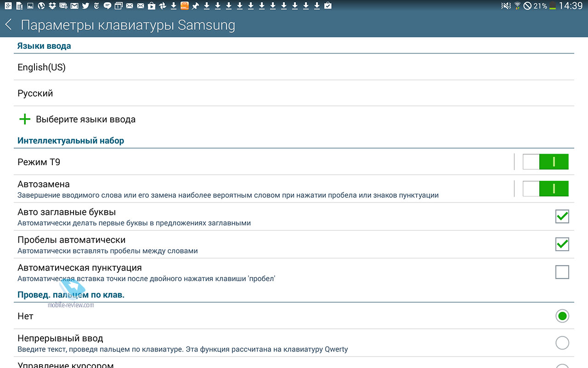The height and width of the screenshot is (368, 588).
Task: Open Русский language settings
Action: 294,93
